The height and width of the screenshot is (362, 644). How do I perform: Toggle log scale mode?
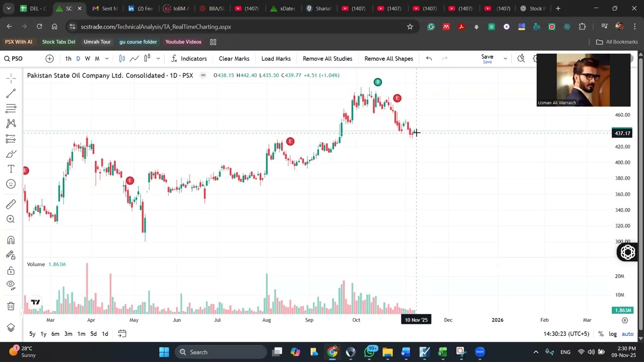[613, 334]
